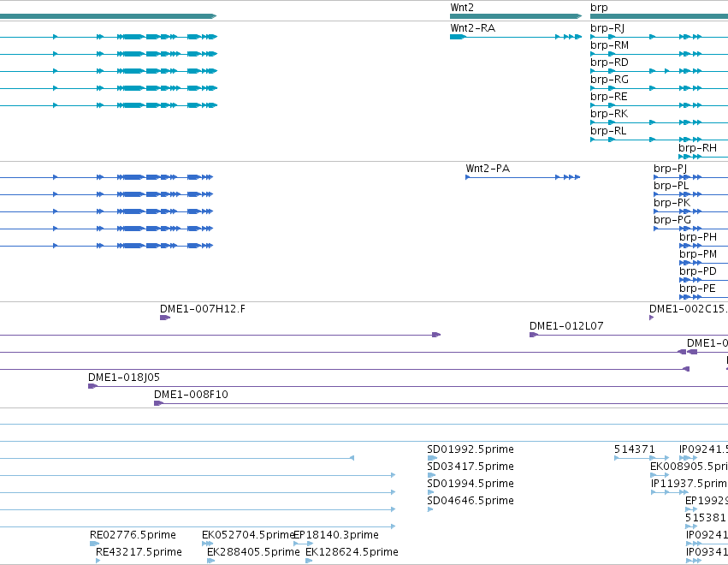
Task: Select transcript label Wnt2-RA
Action: pos(472,28)
